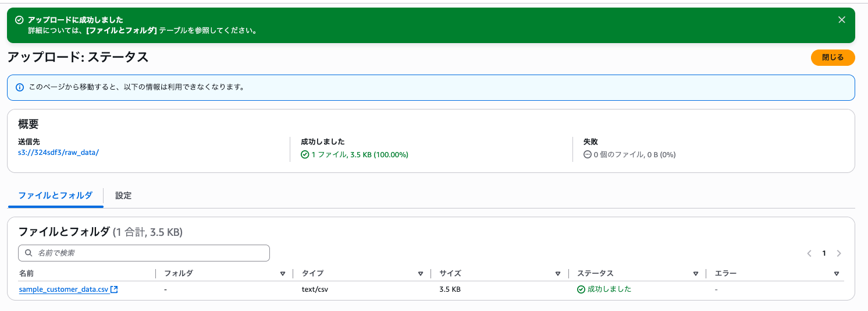Screen dimensions: 868x311
Task: Click the 失敗 label in summary
Action: [590, 142]
